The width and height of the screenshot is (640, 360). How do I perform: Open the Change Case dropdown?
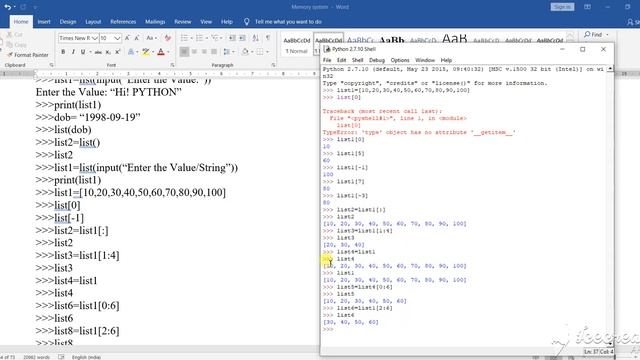(x=151, y=38)
